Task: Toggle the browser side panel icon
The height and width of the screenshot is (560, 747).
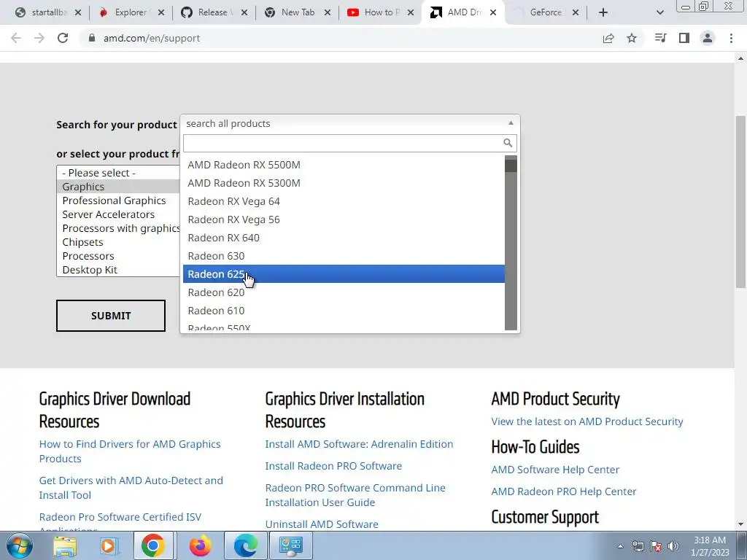Action: (684, 38)
